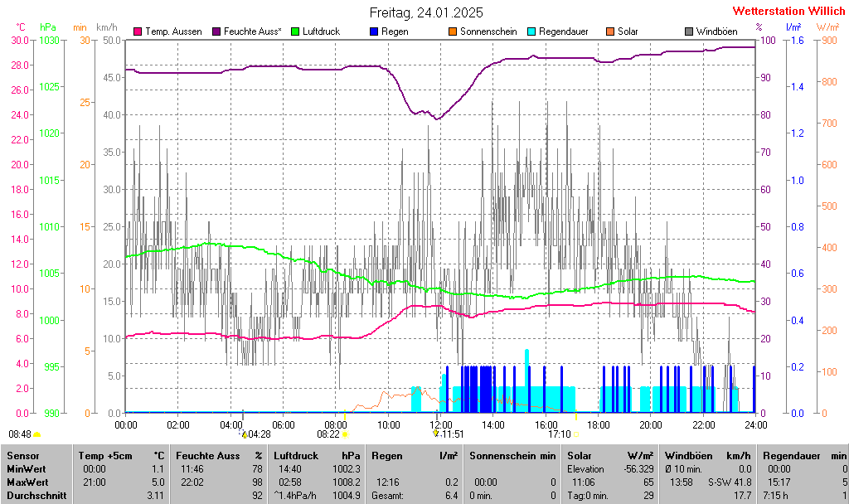Click the Windböen legend label
Image resolution: width=849 pixels, height=504 pixels.
coord(717,32)
